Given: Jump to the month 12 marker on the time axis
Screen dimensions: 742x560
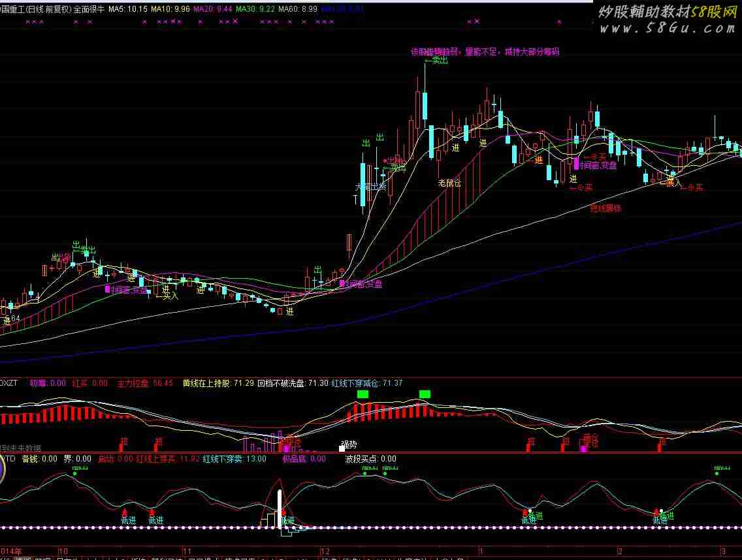Looking at the screenshot, I should (x=325, y=552).
